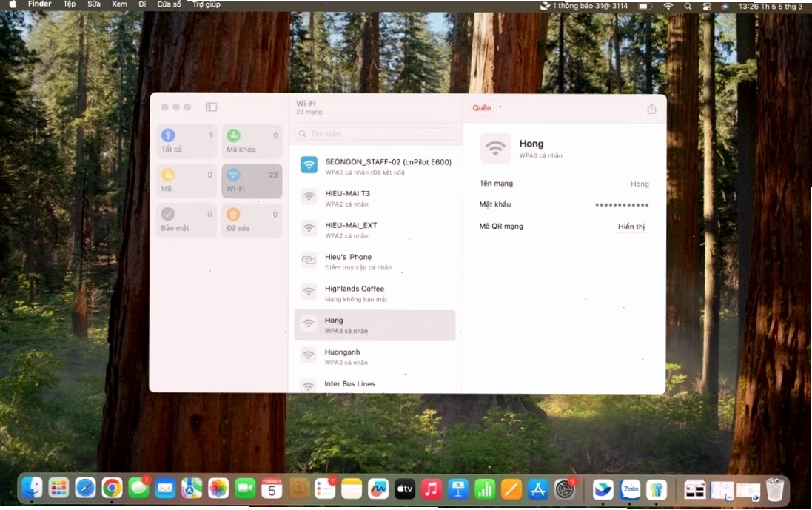This screenshot has width=812, height=510.
Task: Select the SEONGON_STAFF-02 network entry
Action: [375, 167]
